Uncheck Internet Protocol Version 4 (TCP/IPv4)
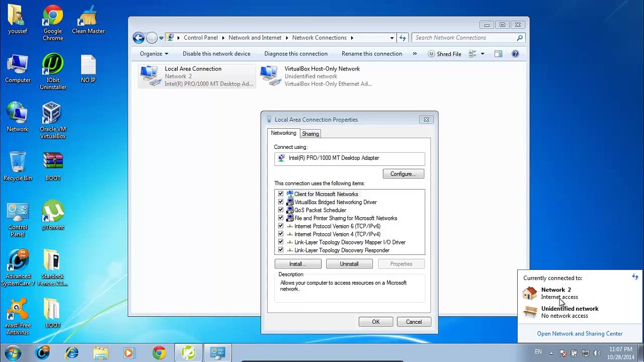Screen dimensions: 644x362 pyautogui.click(x=281, y=234)
